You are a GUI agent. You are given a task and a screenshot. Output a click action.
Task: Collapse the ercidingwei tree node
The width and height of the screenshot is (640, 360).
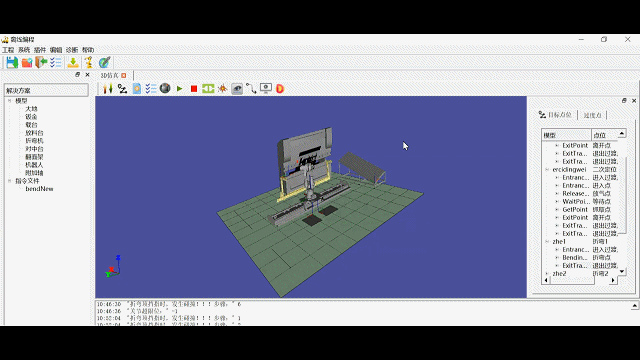(x=547, y=169)
